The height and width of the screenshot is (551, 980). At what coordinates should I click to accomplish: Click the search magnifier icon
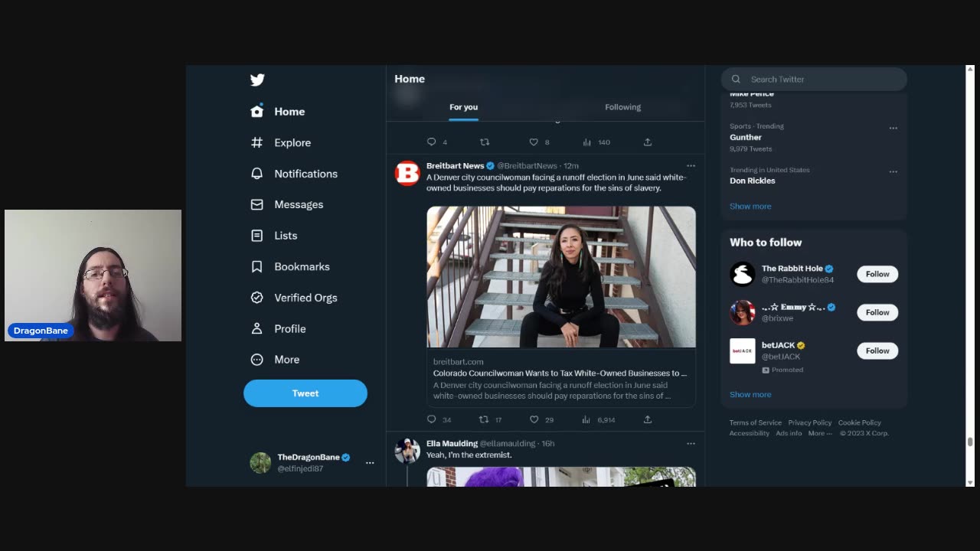(736, 79)
